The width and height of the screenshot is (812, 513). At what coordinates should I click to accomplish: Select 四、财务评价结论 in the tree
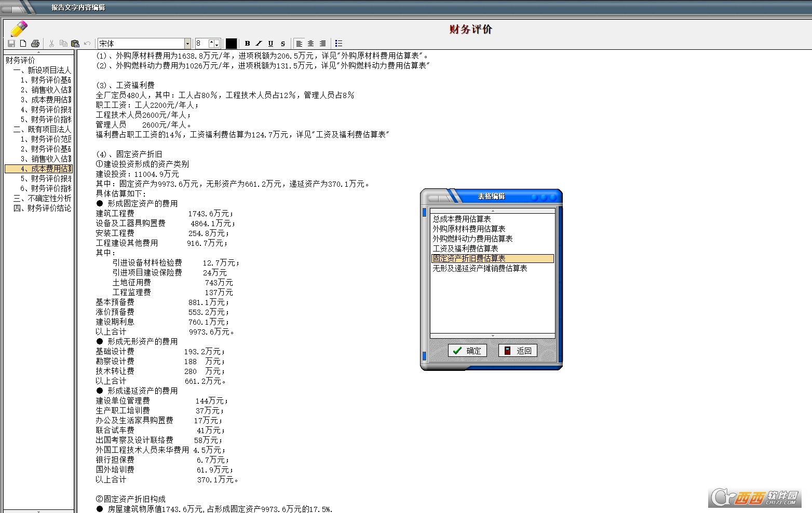tap(42, 208)
